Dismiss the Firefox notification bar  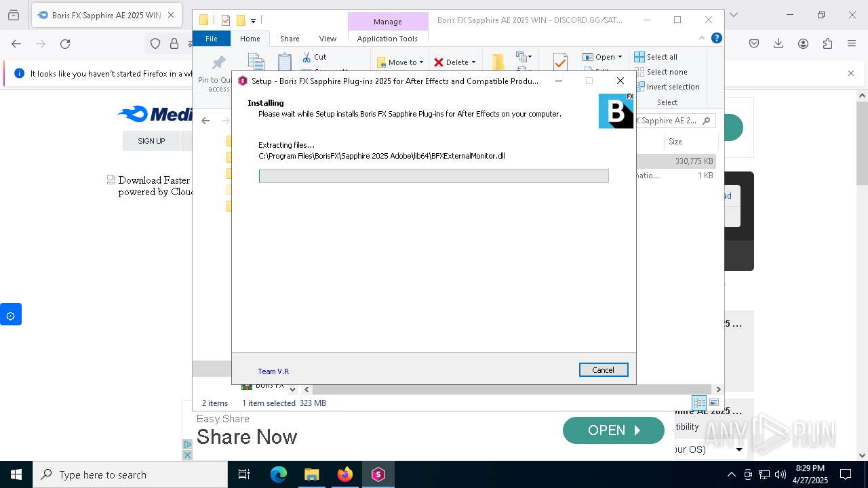pyautogui.click(x=851, y=73)
